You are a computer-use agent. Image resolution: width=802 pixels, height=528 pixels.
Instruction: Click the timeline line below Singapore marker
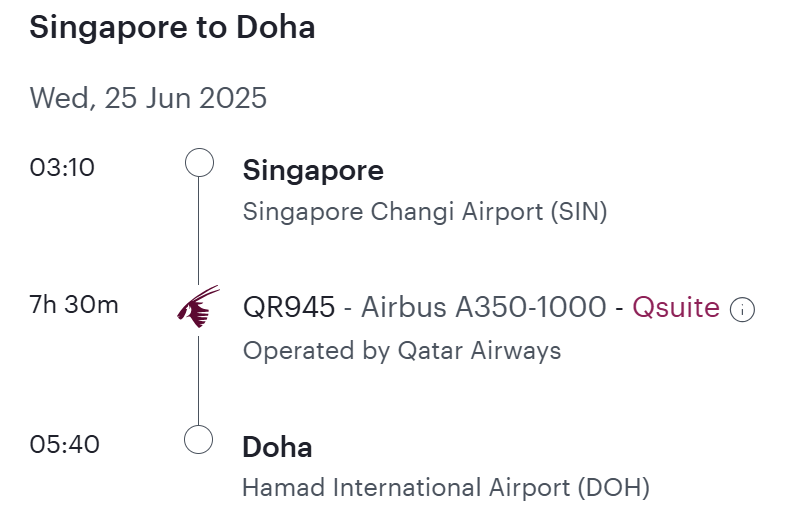[x=198, y=231]
